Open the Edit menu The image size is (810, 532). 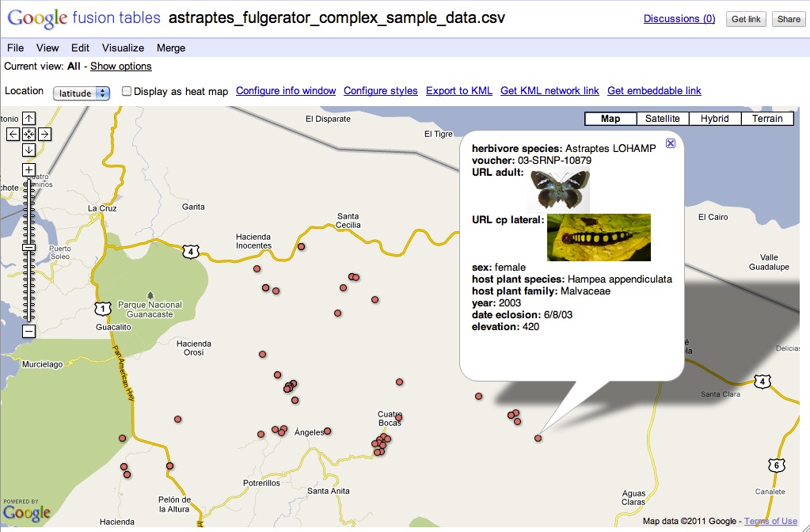(x=80, y=48)
